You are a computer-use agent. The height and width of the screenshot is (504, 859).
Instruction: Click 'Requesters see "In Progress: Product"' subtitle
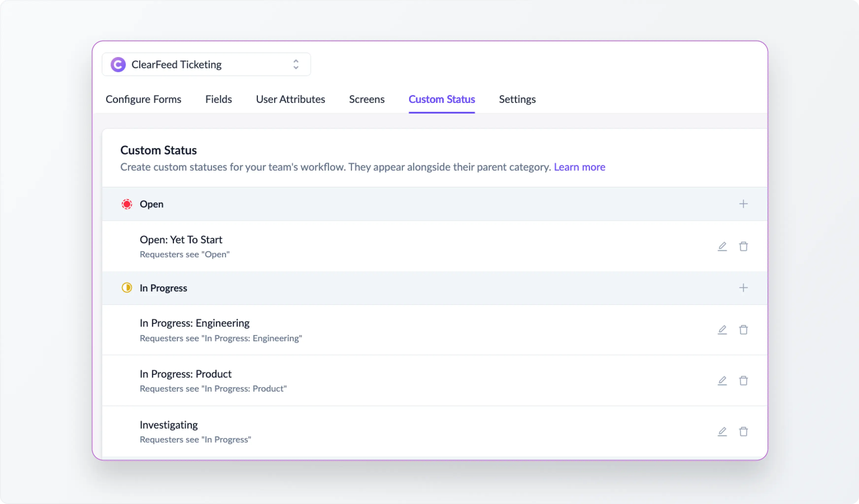click(x=213, y=389)
